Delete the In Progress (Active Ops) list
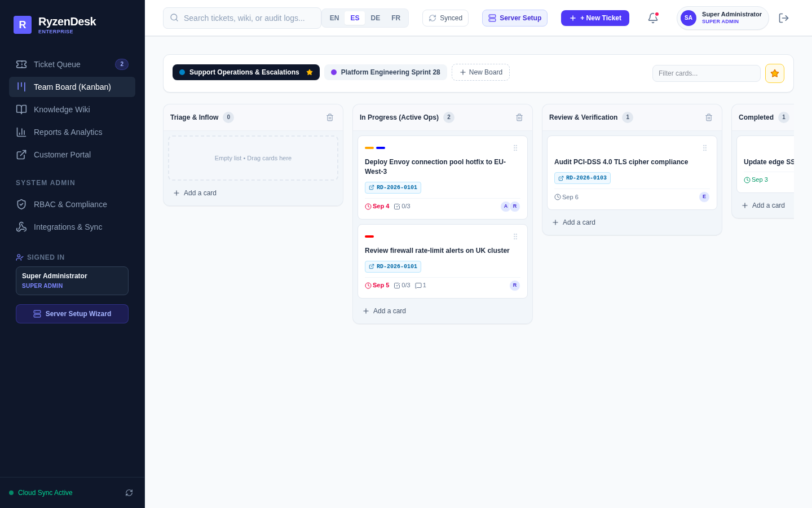The image size is (812, 508). (x=519, y=117)
